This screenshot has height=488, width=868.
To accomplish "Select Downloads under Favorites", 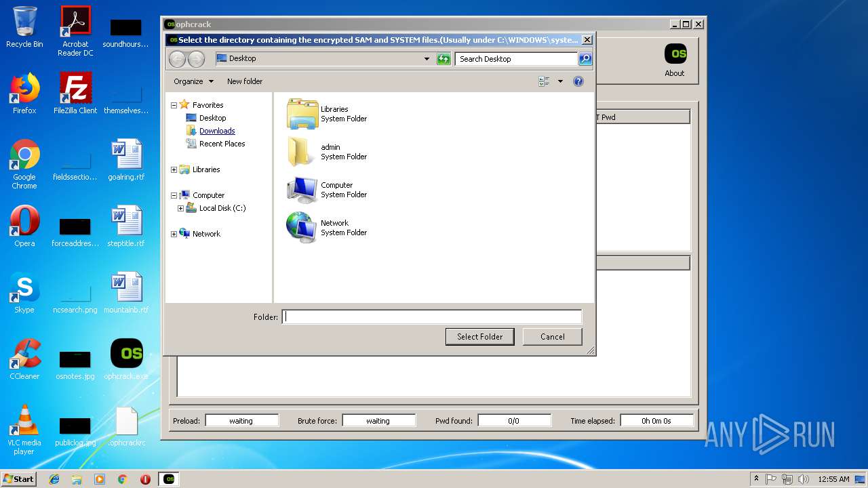I will click(217, 131).
